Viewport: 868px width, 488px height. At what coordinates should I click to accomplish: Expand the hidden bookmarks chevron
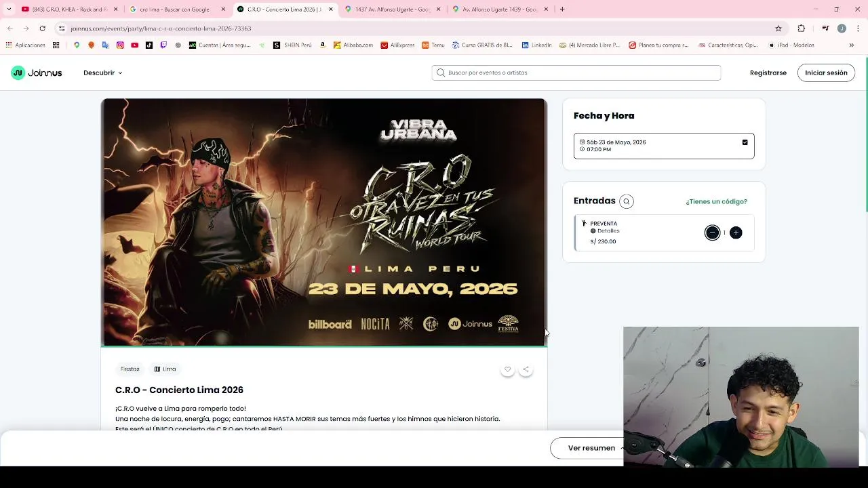pyautogui.click(x=852, y=45)
